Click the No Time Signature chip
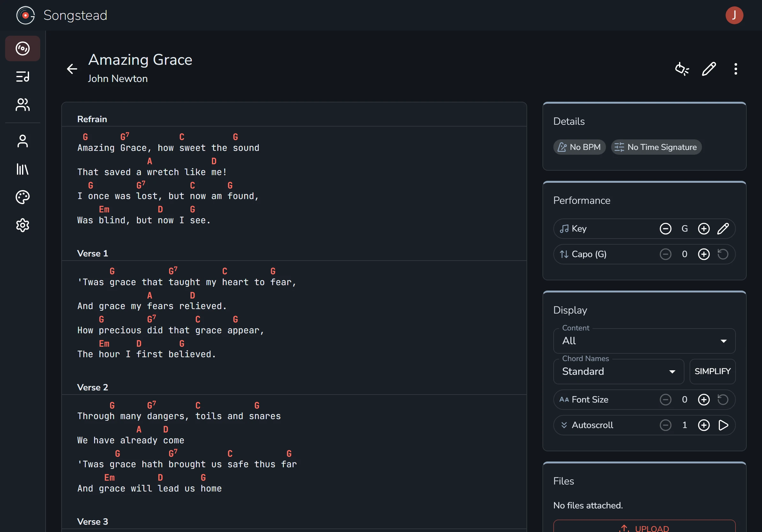 tap(656, 147)
